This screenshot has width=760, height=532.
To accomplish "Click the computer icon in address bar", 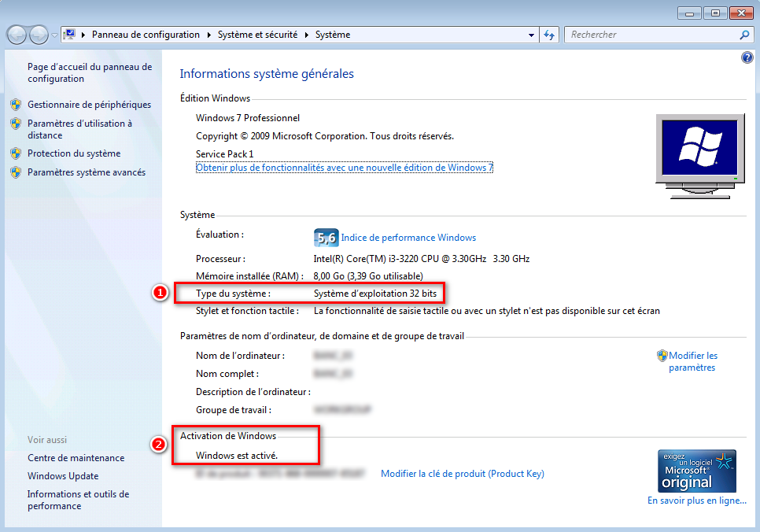I will (70, 35).
